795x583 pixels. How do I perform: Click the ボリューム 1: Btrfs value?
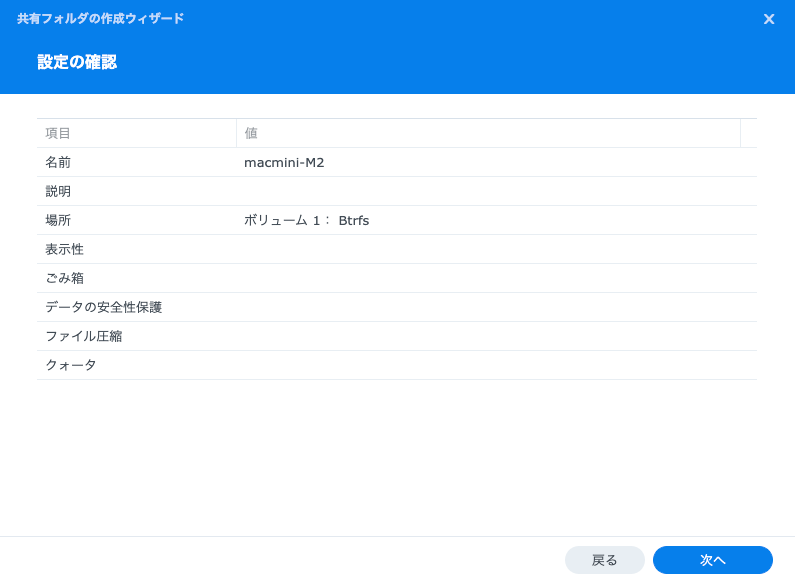click(x=306, y=220)
